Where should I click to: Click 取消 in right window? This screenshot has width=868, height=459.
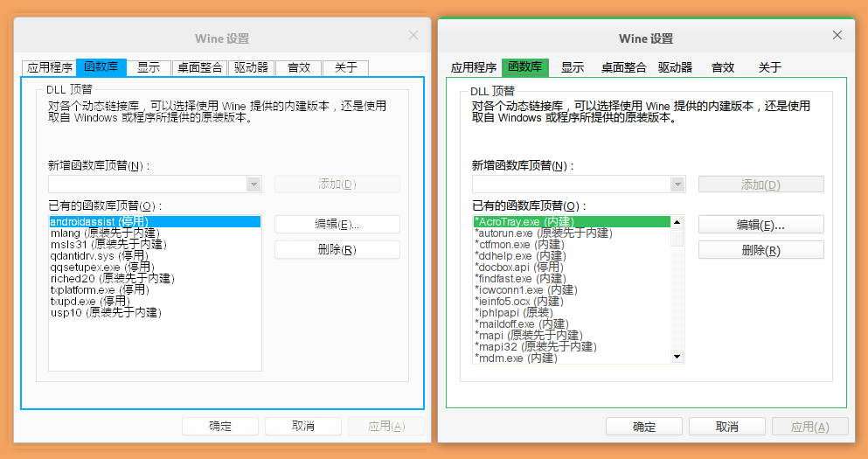click(727, 427)
